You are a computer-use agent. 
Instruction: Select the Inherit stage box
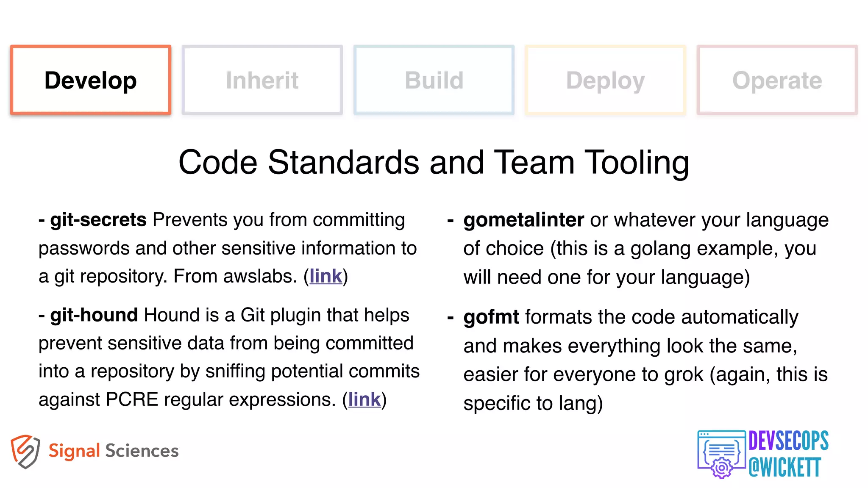(262, 80)
